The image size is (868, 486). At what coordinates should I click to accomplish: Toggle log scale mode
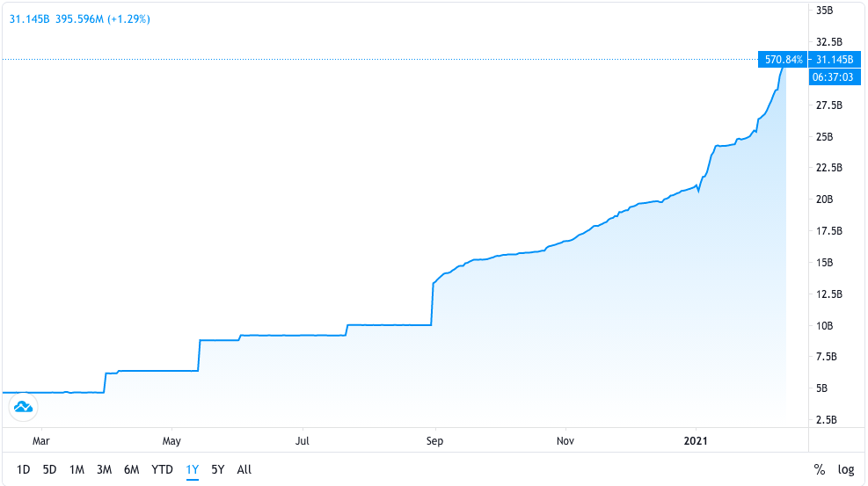[846, 469]
